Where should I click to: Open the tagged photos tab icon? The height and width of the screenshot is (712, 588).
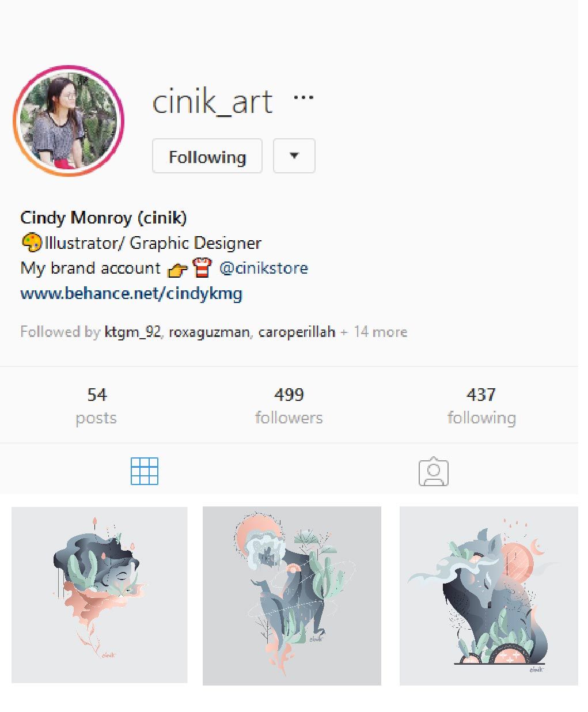pos(433,472)
